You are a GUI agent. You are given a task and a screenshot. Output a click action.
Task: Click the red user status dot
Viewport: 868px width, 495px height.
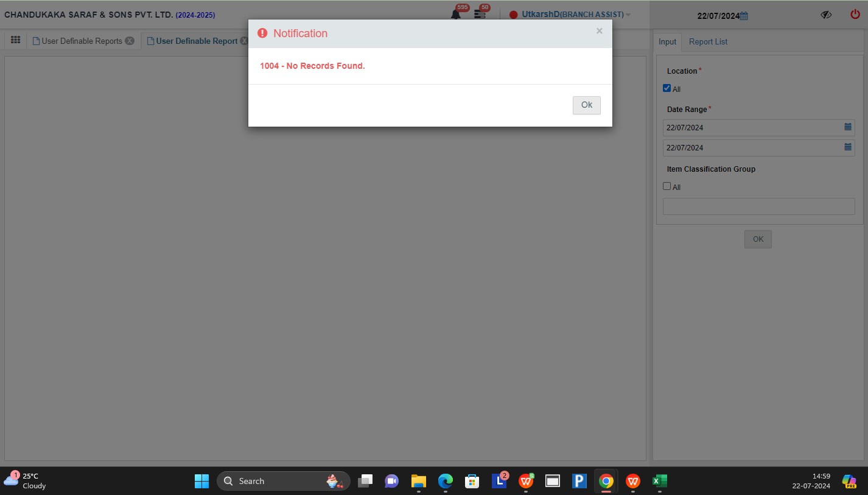click(514, 15)
